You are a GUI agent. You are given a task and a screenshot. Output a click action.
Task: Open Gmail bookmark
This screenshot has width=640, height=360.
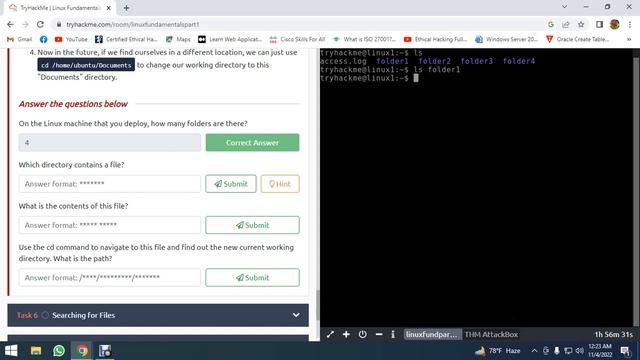(20, 39)
